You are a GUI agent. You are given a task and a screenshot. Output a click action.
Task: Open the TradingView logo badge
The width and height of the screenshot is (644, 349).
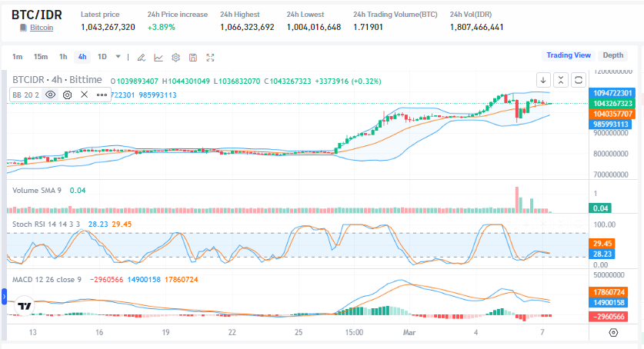click(25, 306)
